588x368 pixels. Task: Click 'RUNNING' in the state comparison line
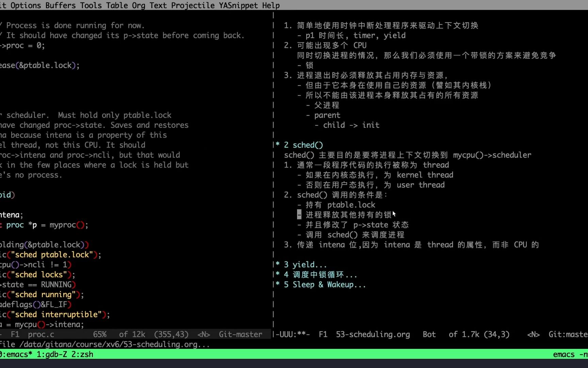pyautogui.click(x=56, y=285)
